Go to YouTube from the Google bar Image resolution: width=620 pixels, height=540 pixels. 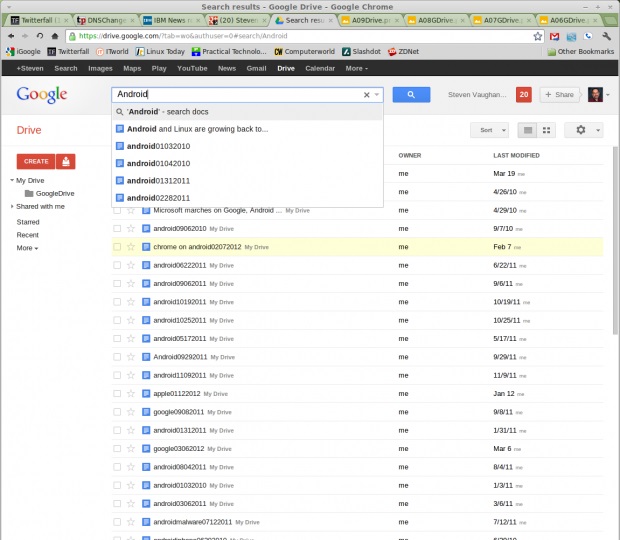pyautogui.click(x=192, y=68)
